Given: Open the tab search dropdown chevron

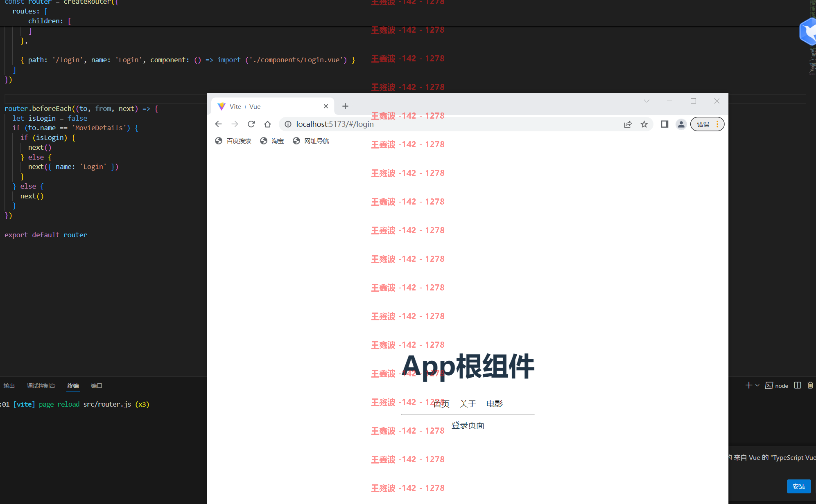Looking at the screenshot, I should click(x=646, y=101).
